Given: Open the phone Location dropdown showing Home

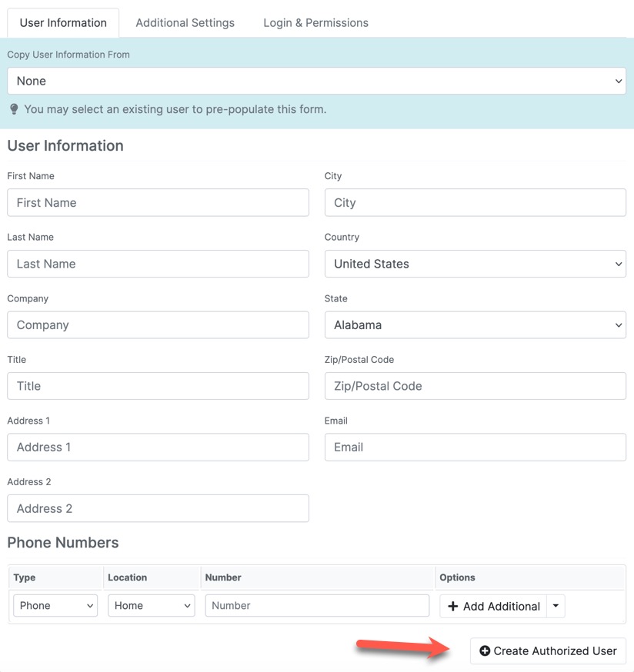Looking at the screenshot, I should pos(151,605).
